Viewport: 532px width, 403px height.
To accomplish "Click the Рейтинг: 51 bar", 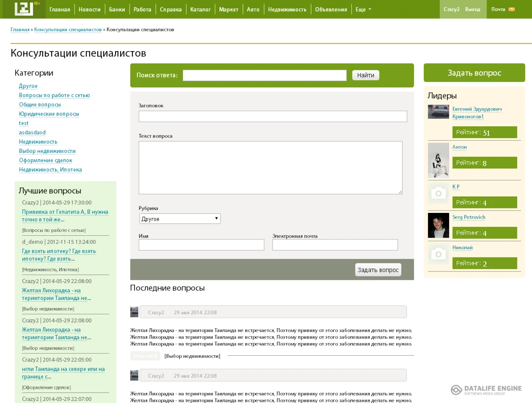I will [485, 132].
